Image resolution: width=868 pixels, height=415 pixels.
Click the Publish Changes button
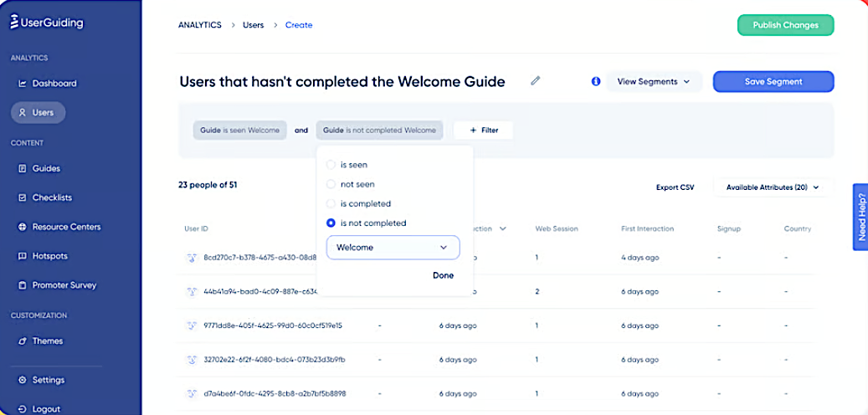coord(785,25)
